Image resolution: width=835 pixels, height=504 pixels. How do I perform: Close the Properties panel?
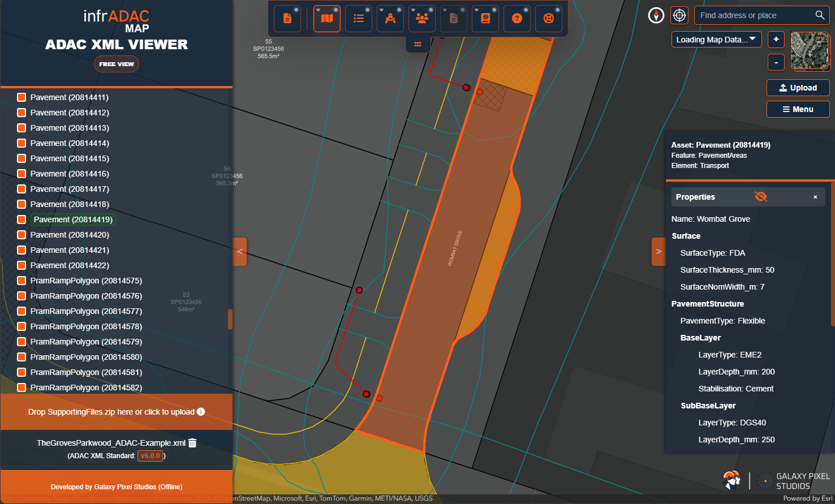tap(815, 197)
